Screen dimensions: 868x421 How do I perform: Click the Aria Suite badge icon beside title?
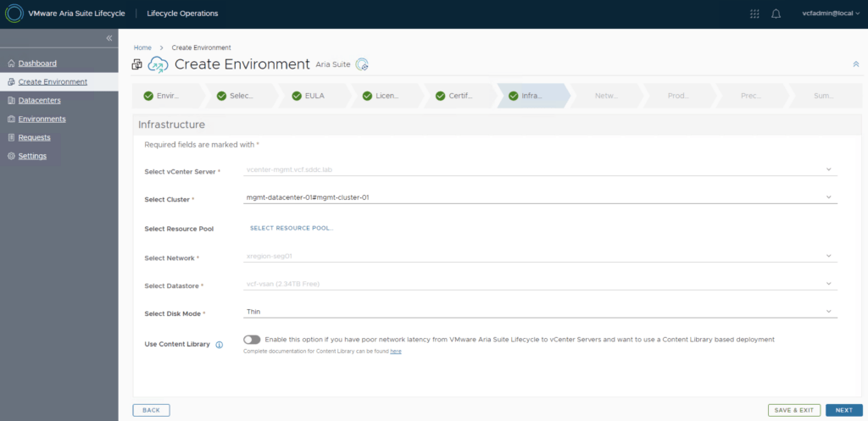tap(362, 64)
